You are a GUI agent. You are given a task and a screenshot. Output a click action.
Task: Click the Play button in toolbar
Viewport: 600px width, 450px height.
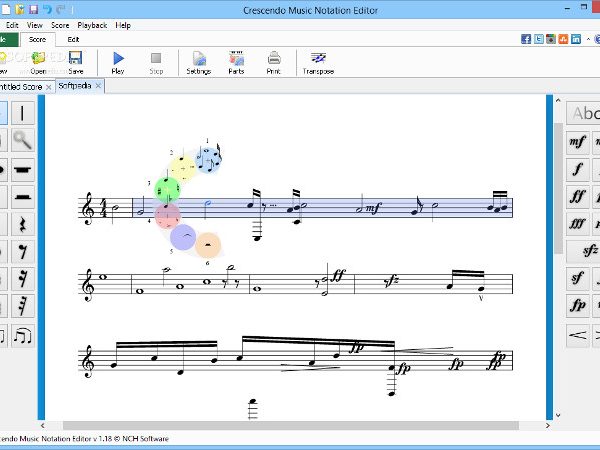pos(118,62)
